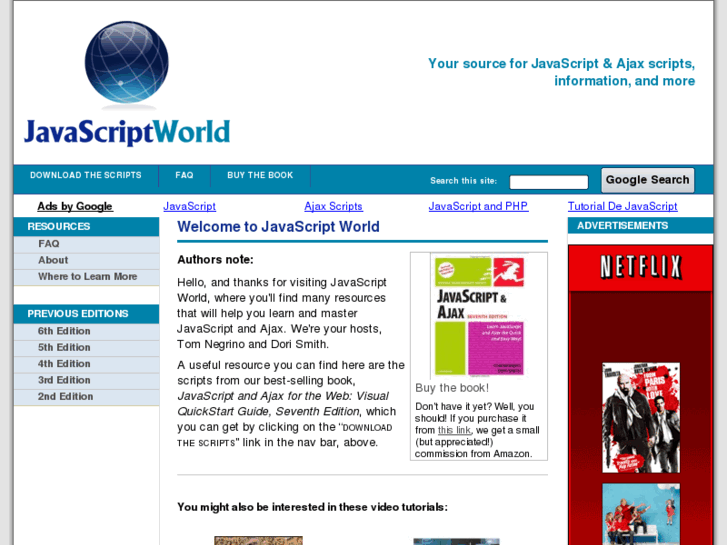Screen dimensions: 727x545
Task: Open the FAQ item in the blue nav bar
Action: 185,175
